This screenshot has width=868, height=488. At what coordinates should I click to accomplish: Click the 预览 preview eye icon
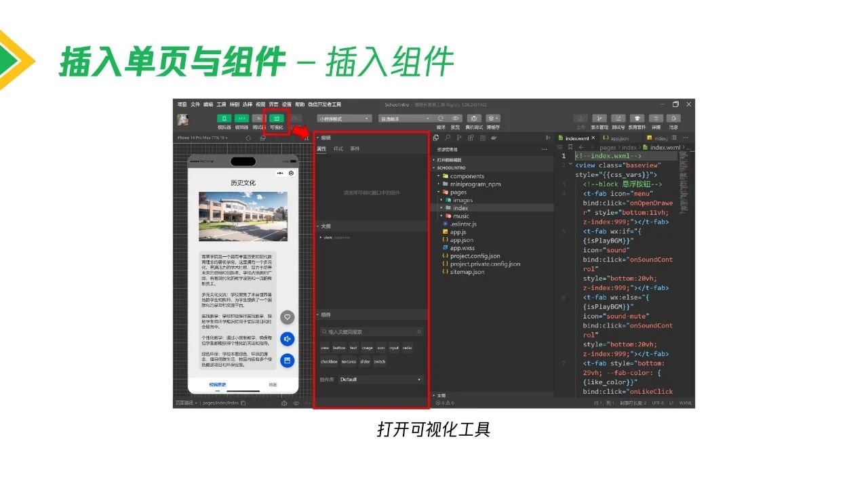[455, 119]
